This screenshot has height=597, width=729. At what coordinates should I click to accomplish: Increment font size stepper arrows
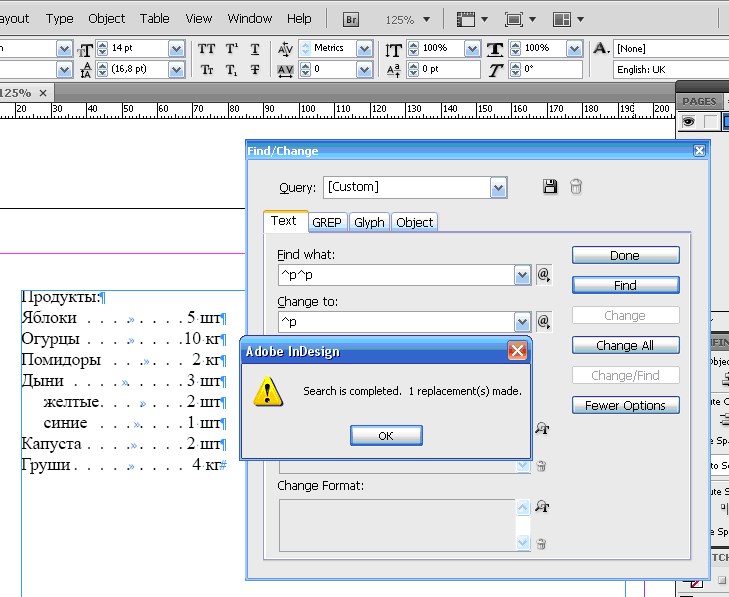pos(102,48)
